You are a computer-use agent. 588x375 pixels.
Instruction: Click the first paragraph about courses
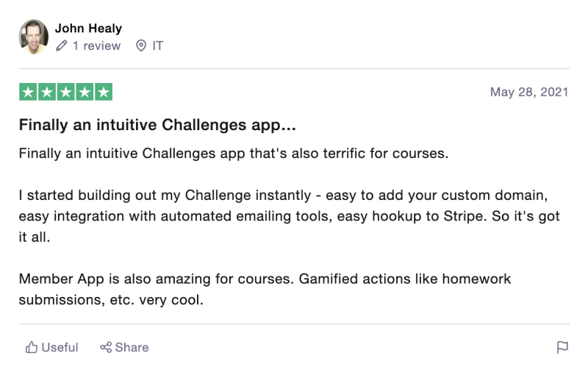click(x=234, y=154)
